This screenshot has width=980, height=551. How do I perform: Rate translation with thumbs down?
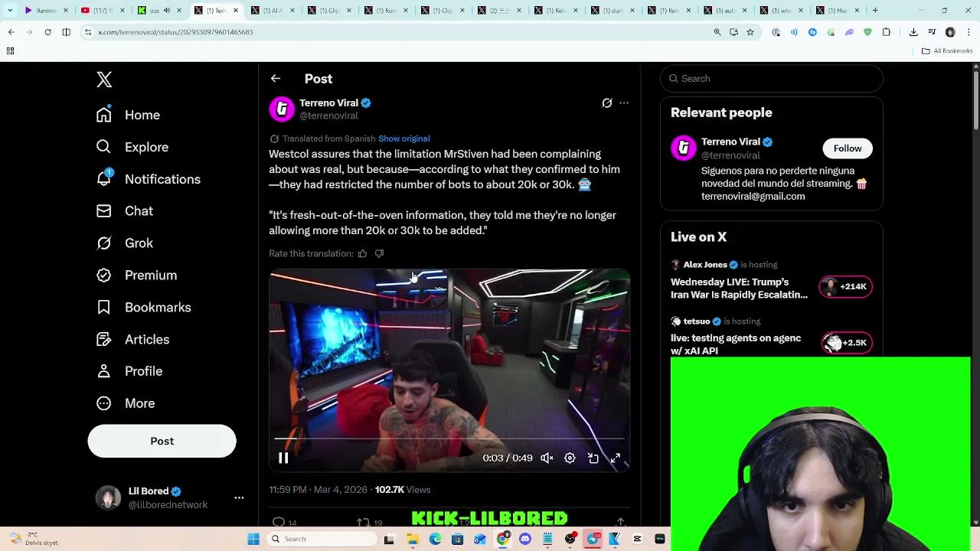tap(379, 253)
